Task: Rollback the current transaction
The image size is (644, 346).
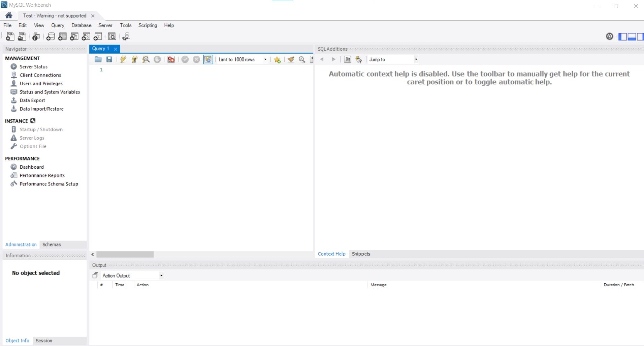Action: (196, 59)
